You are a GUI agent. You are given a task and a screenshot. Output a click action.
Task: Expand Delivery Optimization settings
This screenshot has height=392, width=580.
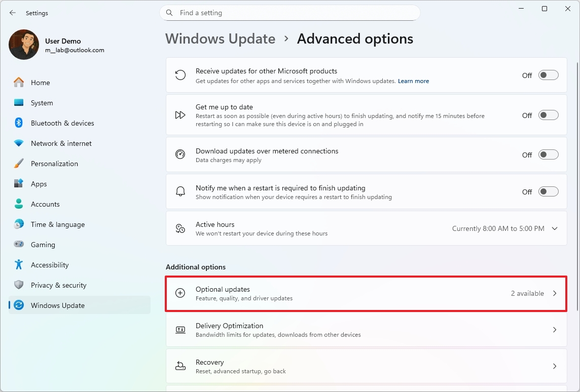[x=366, y=330]
